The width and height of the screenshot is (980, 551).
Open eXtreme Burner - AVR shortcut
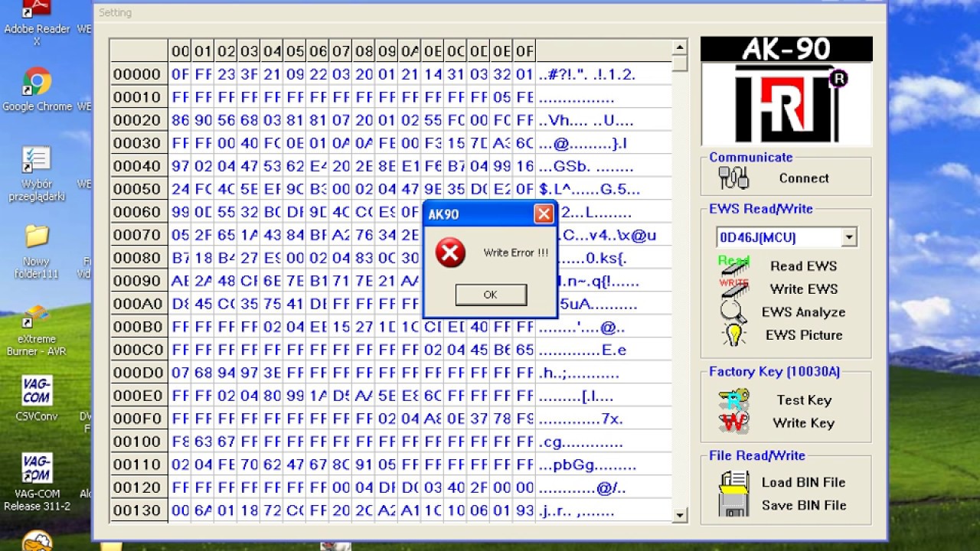[x=37, y=331]
